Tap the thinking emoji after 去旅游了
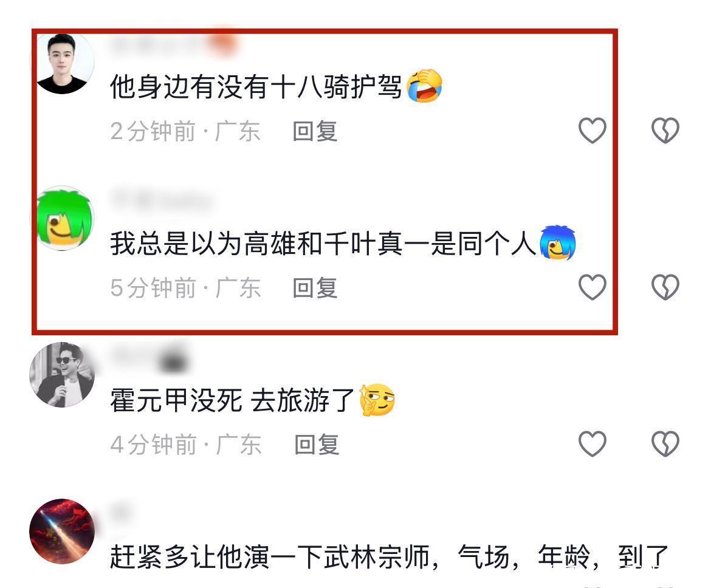 (377, 400)
